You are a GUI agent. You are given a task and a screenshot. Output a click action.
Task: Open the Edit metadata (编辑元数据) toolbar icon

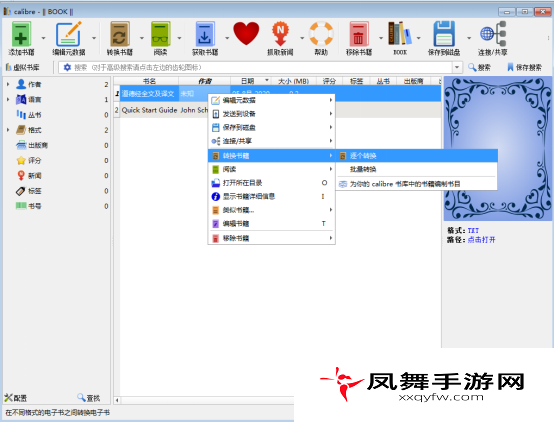pos(69,34)
